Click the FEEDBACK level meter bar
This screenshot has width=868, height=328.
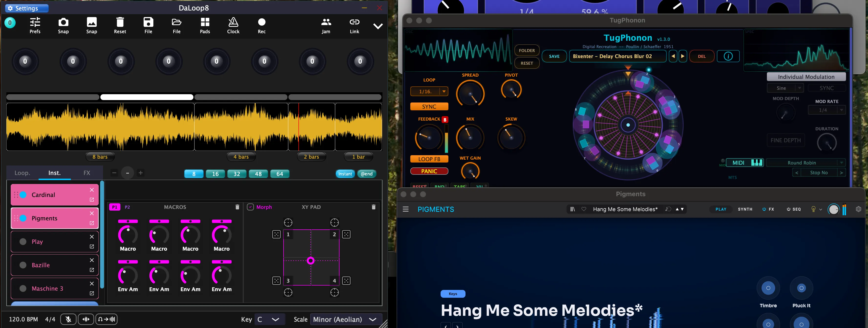(x=446, y=138)
